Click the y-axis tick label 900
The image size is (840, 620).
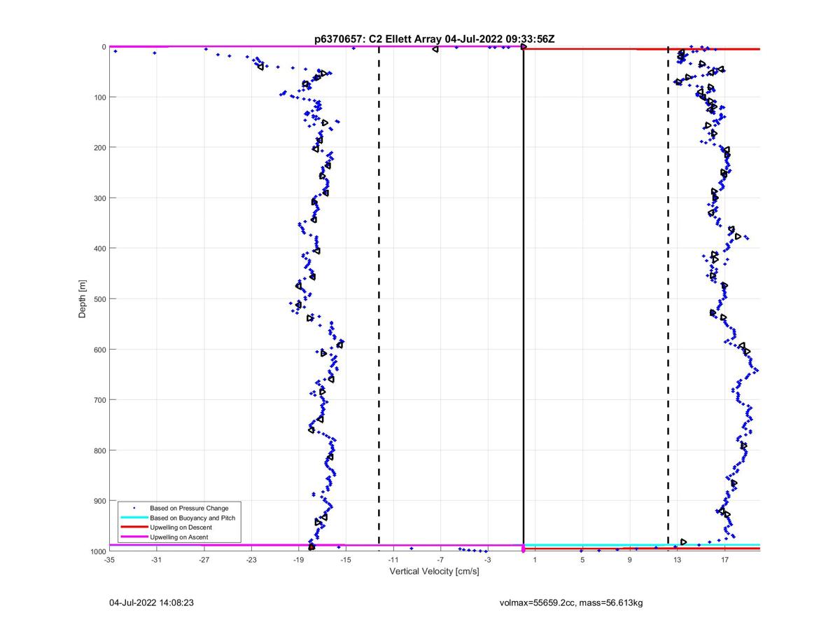point(99,501)
